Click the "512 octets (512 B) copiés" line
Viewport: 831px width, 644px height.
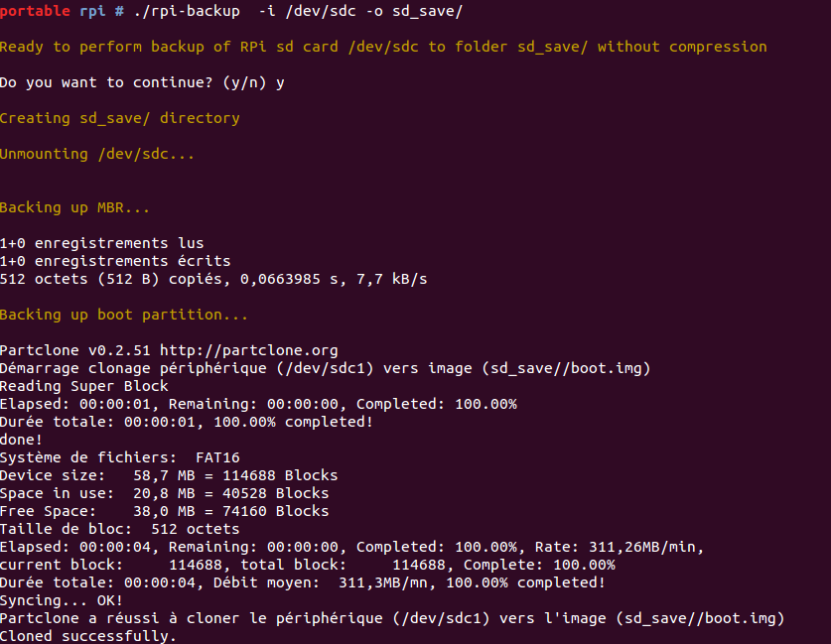[x=213, y=279]
